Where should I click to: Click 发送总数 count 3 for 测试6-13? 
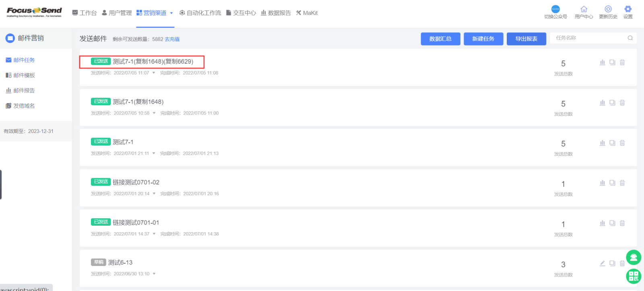click(x=563, y=265)
